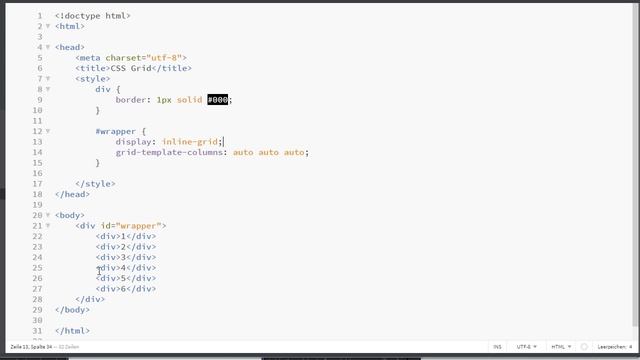Click the closing html tag on line 31
This screenshot has height=360, width=640.
(x=72, y=331)
